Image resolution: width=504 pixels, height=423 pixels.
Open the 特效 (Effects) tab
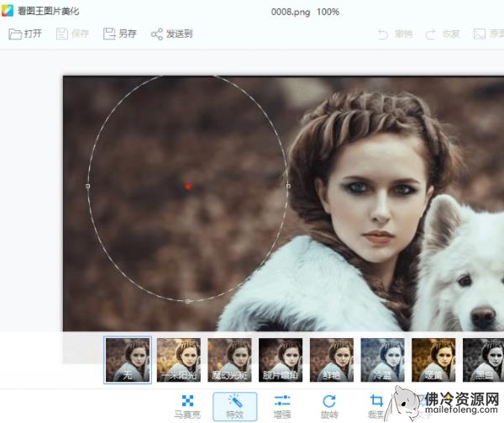(234, 406)
